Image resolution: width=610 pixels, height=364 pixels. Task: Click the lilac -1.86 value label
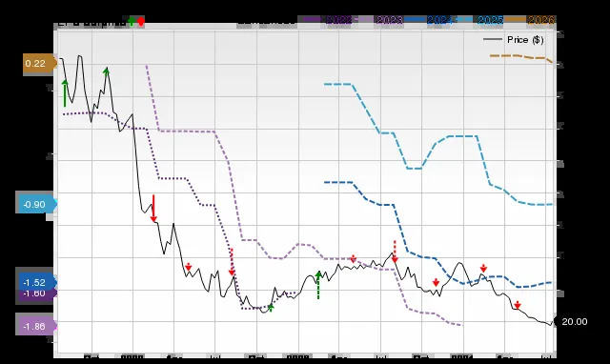37,326
